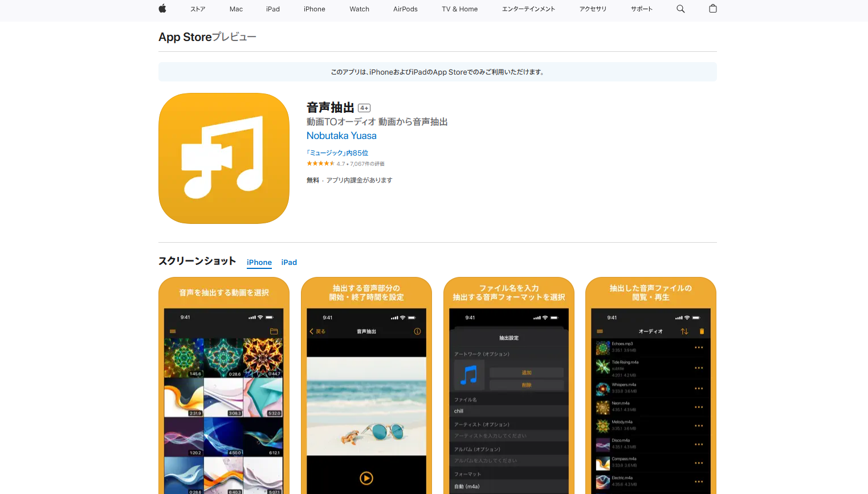The height and width of the screenshot is (494, 868).
Task: Click the trash icon in fourth screenshot
Action: [x=702, y=331]
